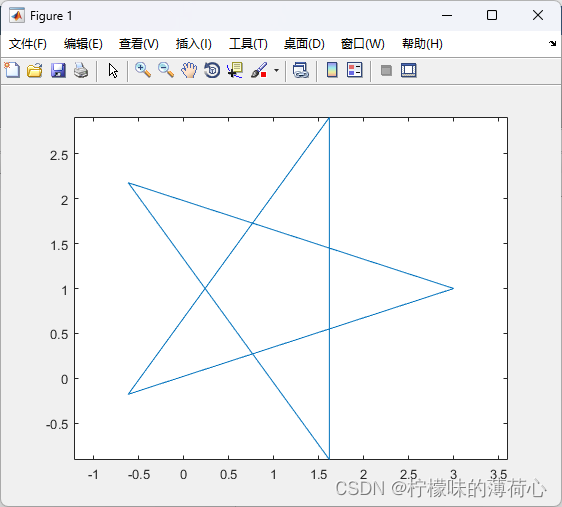Click the y-axis tick label -0.5
Image resolution: width=562 pixels, height=507 pixels.
coord(57,425)
